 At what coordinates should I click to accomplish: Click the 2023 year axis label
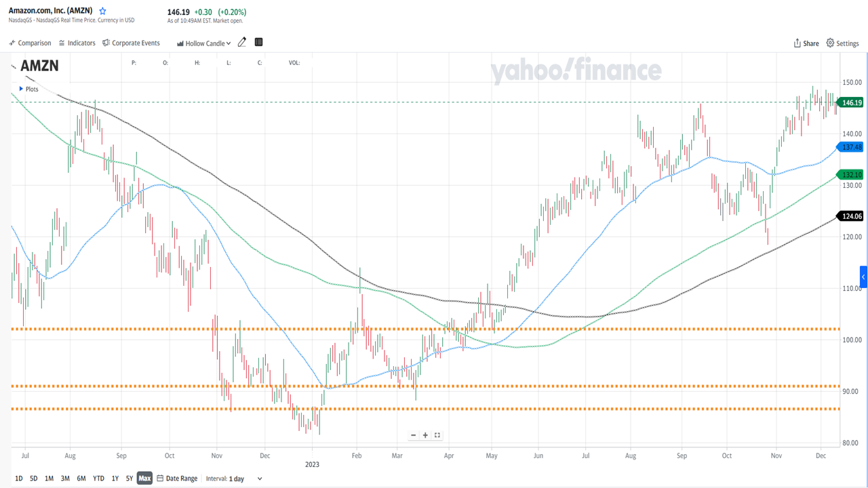[311, 465]
